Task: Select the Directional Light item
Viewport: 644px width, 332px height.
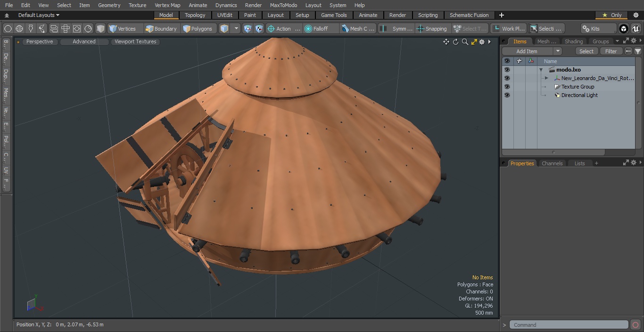Action: [579, 95]
